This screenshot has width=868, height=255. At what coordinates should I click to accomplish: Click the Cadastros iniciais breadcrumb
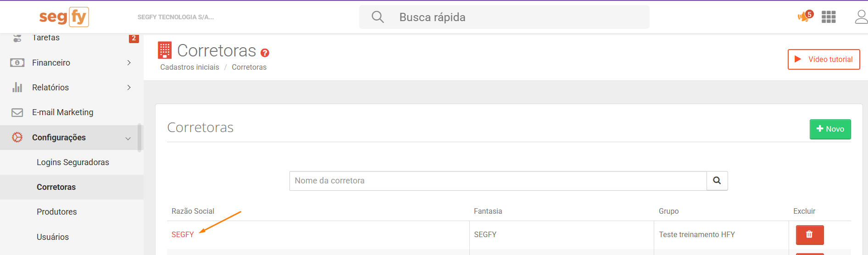pyautogui.click(x=189, y=67)
